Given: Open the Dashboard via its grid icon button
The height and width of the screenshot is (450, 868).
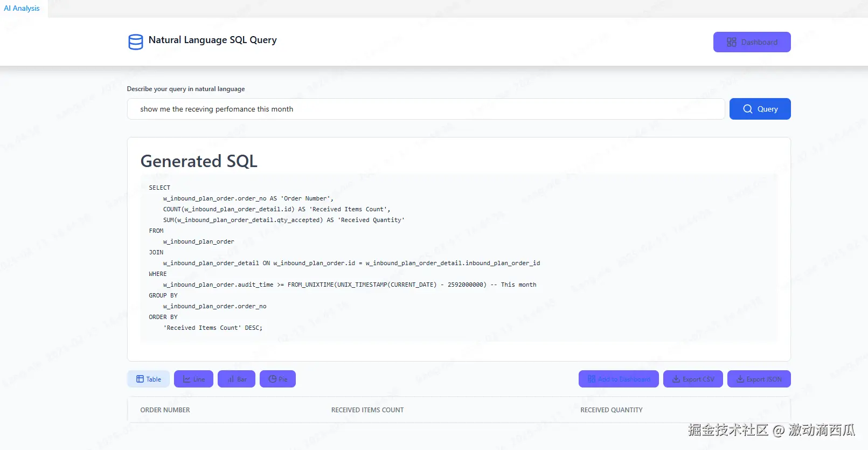Looking at the screenshot, I should 752,42.
